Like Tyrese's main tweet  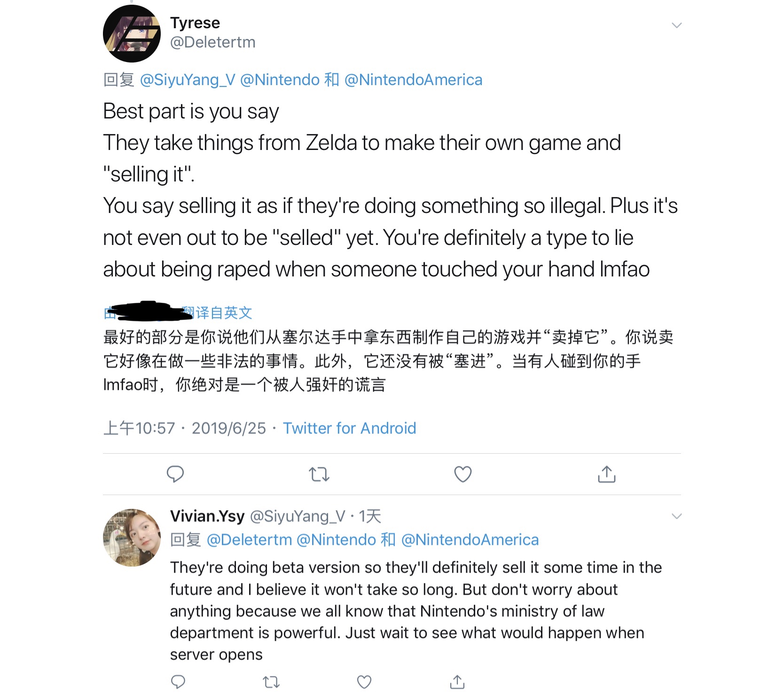coord(463,474)
